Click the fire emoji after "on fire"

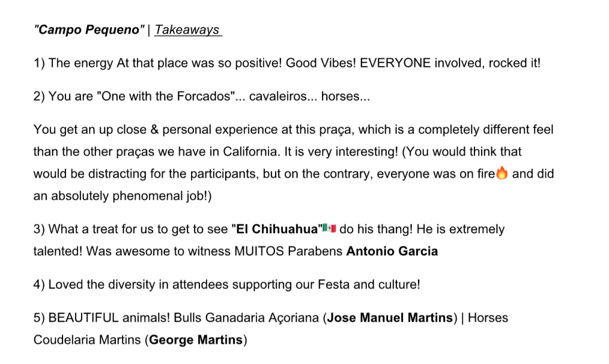[x=502, y=174]
